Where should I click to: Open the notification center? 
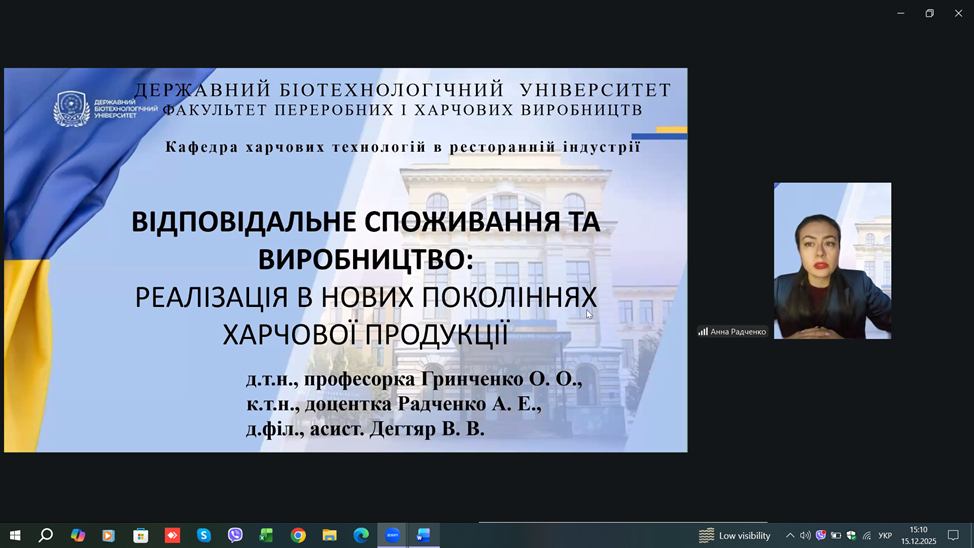click(953, 536)
